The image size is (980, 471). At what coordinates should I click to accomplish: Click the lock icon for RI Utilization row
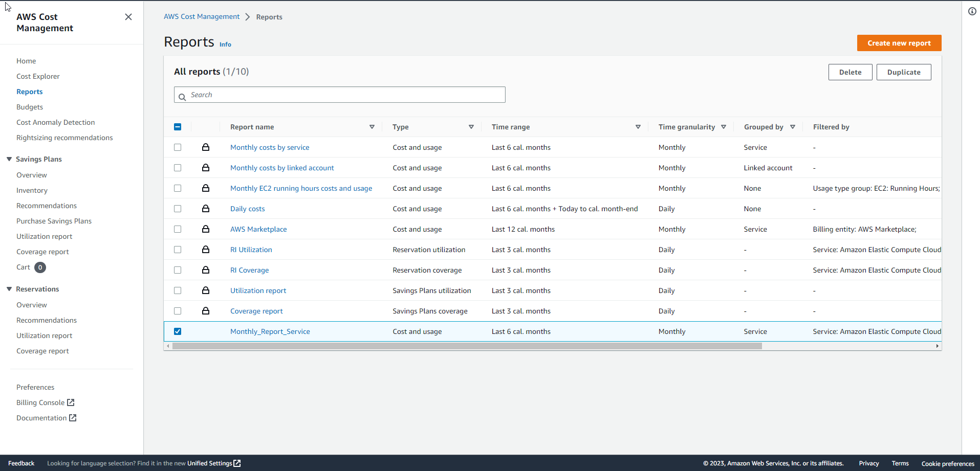point(206,250)
